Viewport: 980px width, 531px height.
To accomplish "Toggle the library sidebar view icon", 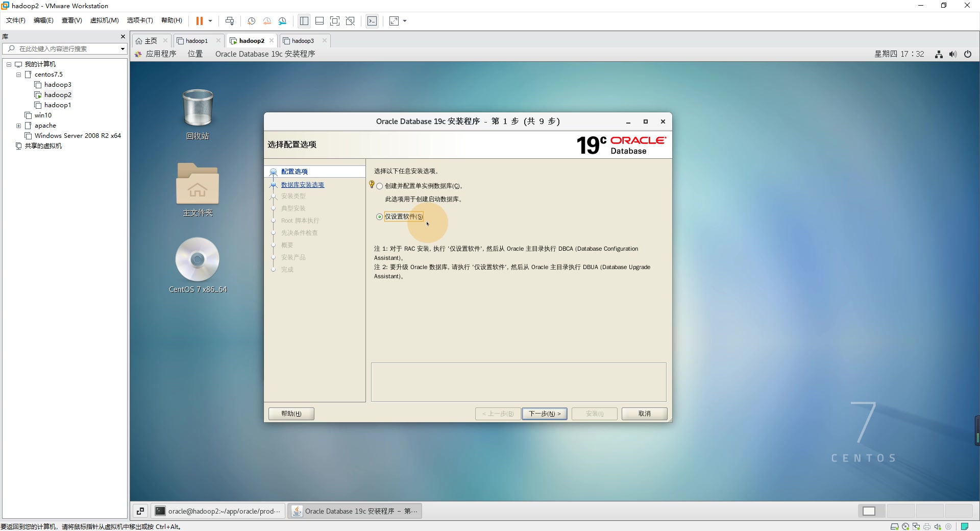I will pos(304,21).
